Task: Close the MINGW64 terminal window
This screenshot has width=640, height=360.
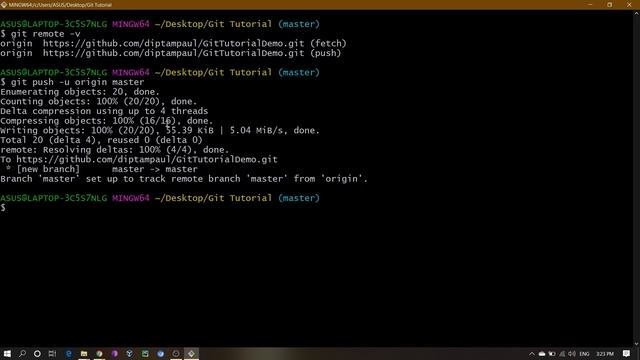Action: coord(629,5)
